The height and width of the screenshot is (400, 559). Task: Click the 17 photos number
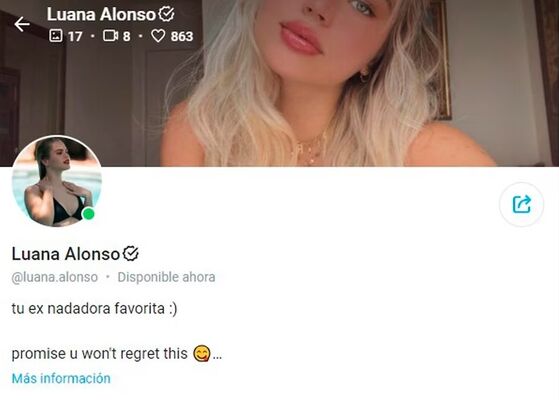pos(75,36)
